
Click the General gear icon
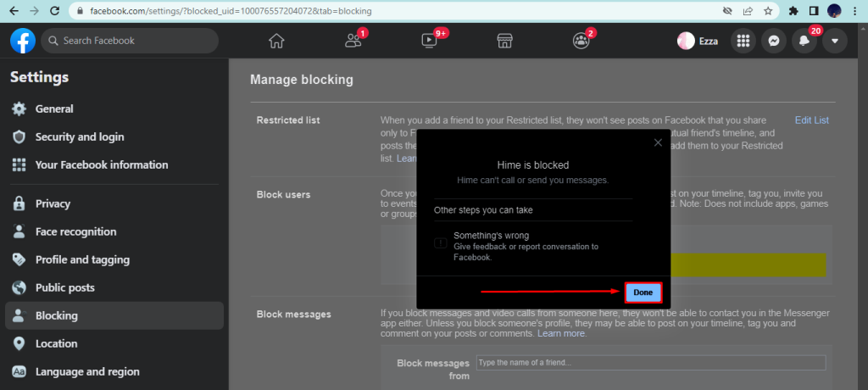tap(19, 109)
